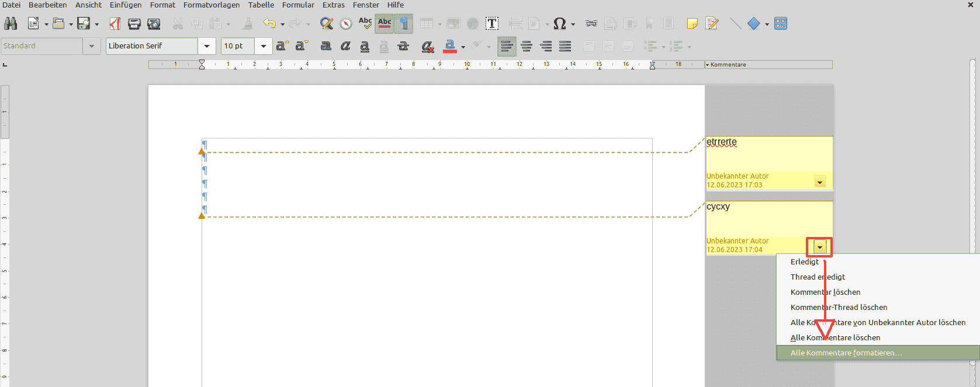Open the Format menu

click(162, 5)
